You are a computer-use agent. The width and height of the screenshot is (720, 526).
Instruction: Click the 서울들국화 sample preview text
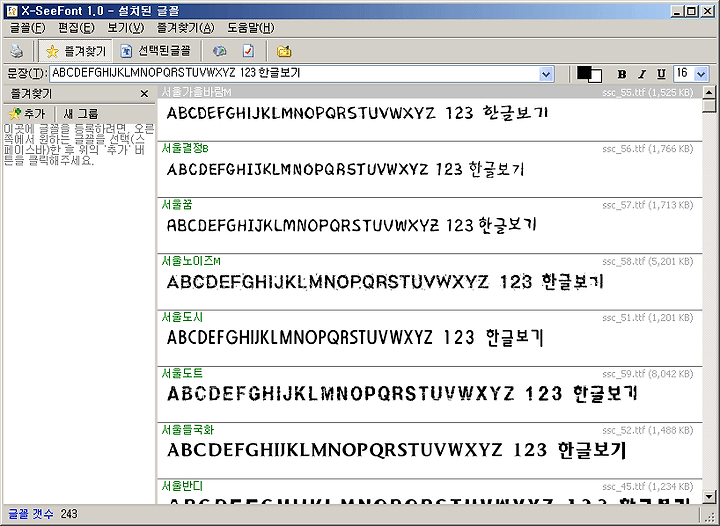click(x=396, y=450)
